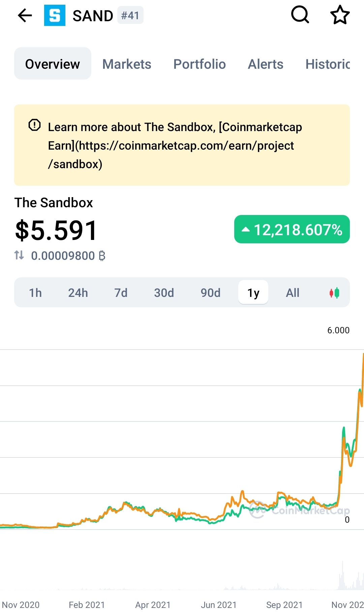Tap the info alert icon in banner
364x616 pixels.
(x=34, y=125)
